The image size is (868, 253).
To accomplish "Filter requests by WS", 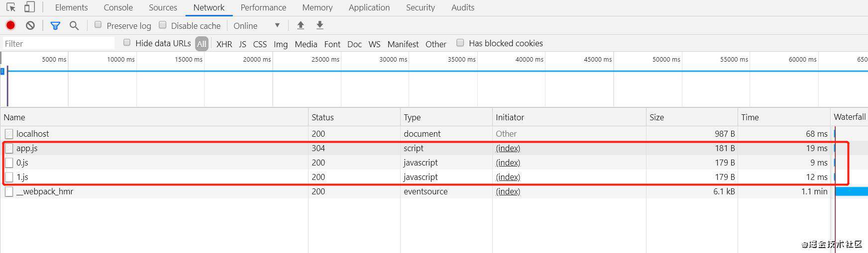I will point(374,44).
